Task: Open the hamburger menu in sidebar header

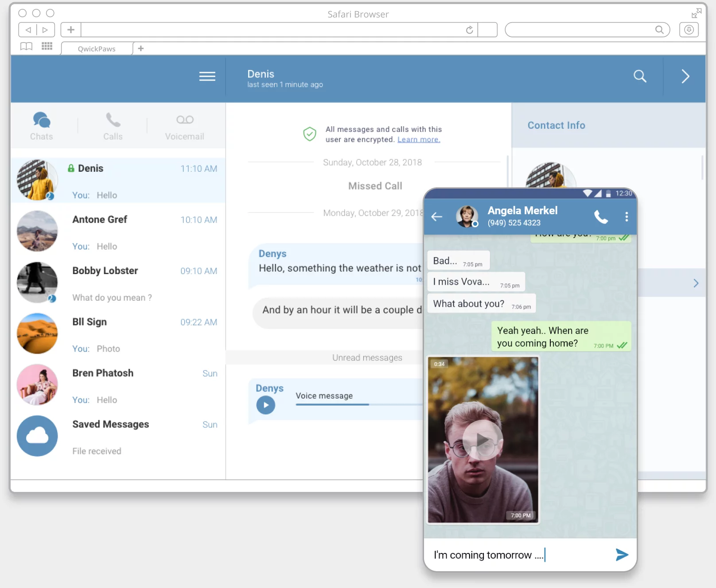Action: pos(207,76)
